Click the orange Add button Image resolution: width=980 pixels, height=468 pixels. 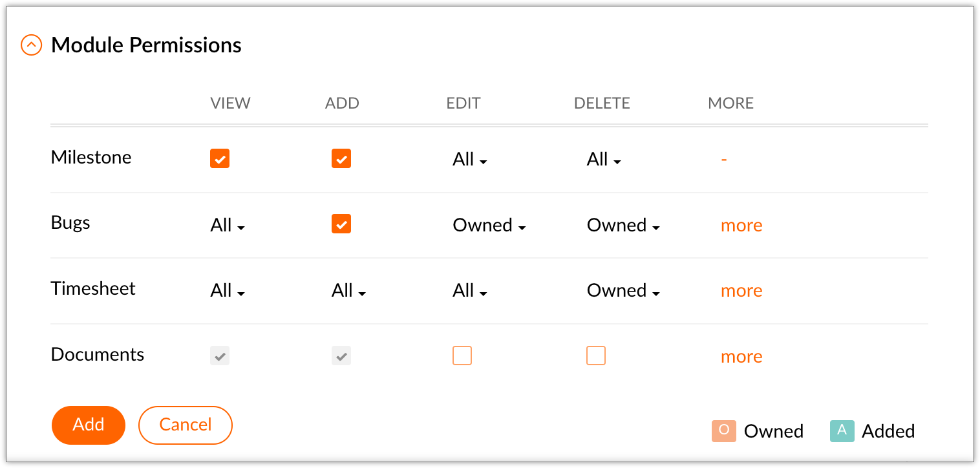(x=89, y=425)
